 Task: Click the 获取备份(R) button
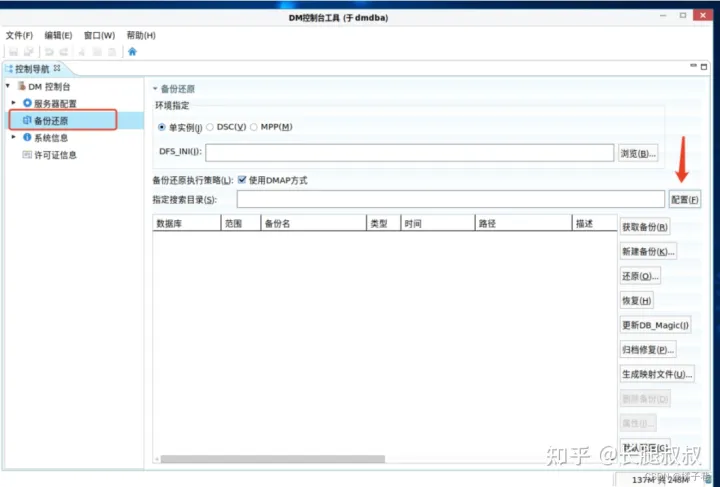point(645,227)
